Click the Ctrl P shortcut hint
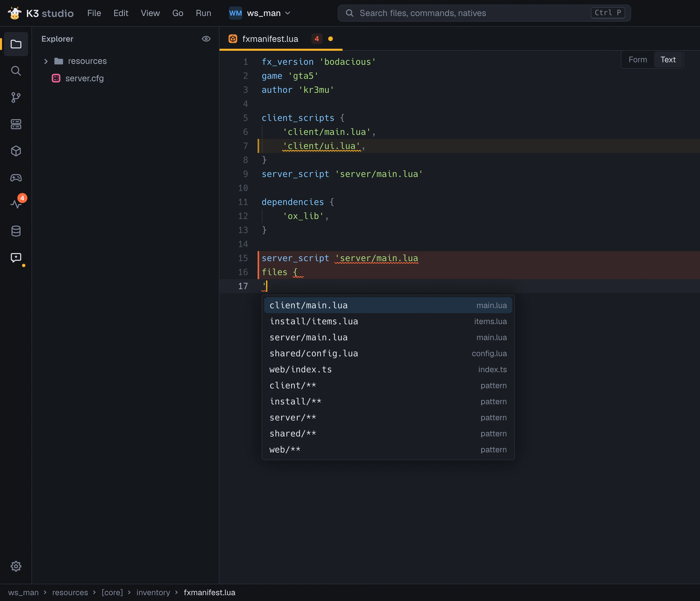 tap(608, 13)
